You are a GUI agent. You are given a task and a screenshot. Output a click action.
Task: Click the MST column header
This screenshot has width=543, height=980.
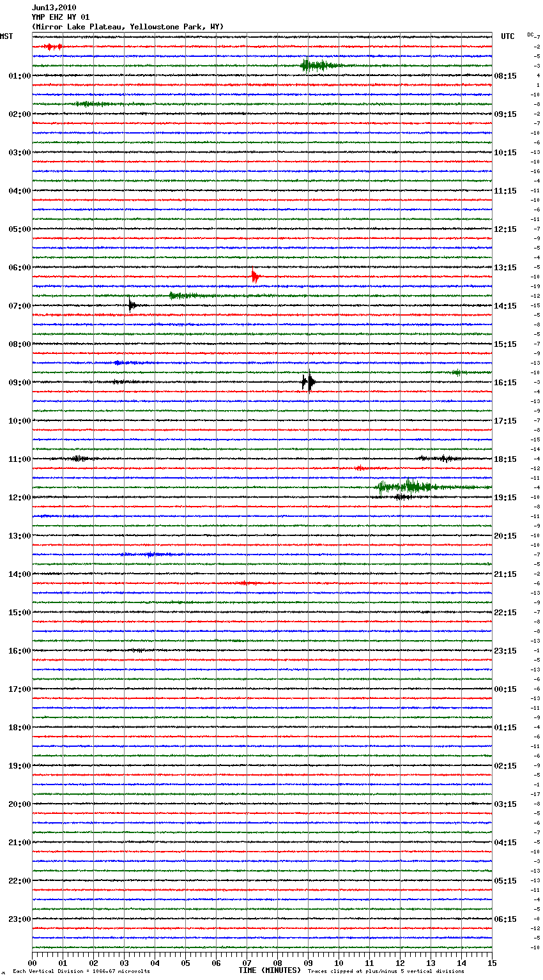tap(6, 36)
